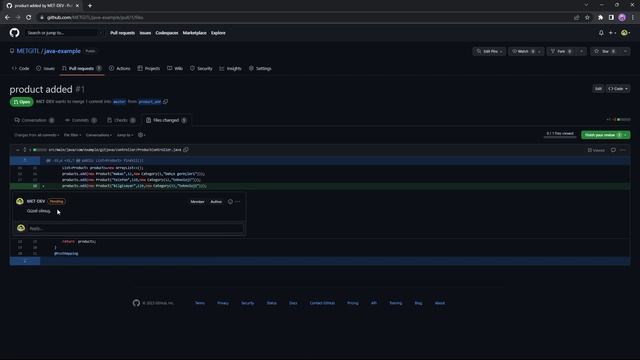The width and height of the screenshot is (640, 360).
Task: Bookmark this page with the star icon
Action: pos(587,18)
